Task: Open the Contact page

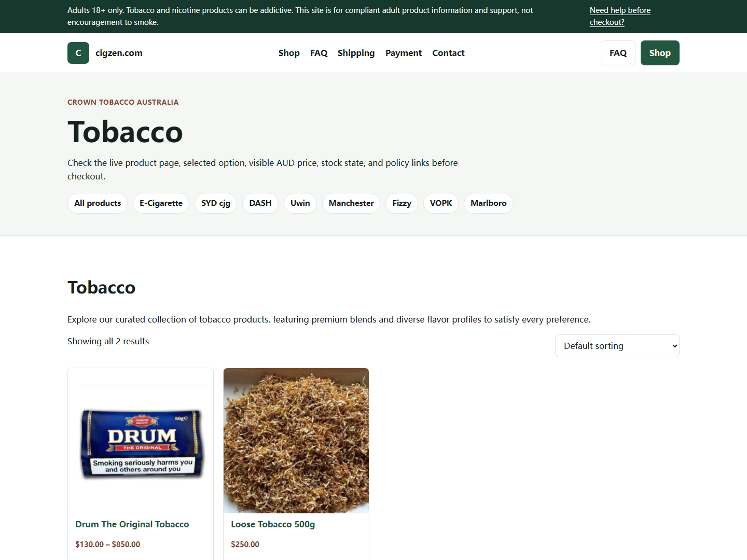Action: pos(448,53)
